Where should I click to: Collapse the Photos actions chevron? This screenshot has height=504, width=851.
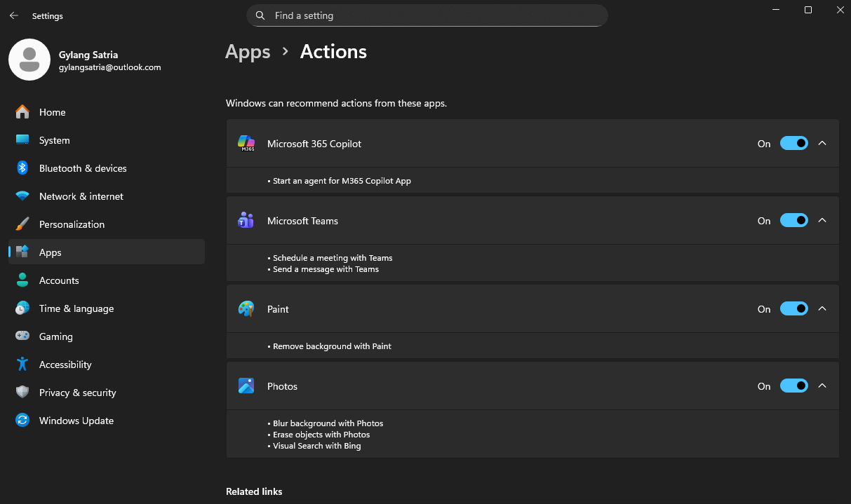point(823,386)
